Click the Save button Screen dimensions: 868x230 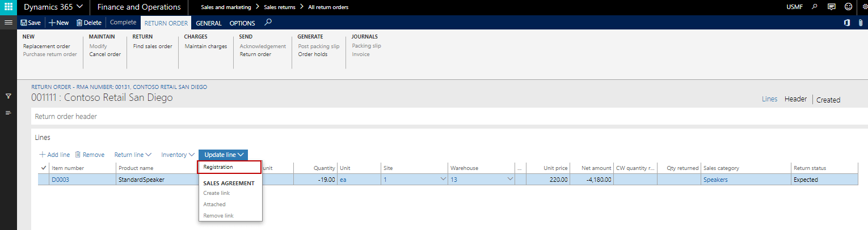click(31, 23)
